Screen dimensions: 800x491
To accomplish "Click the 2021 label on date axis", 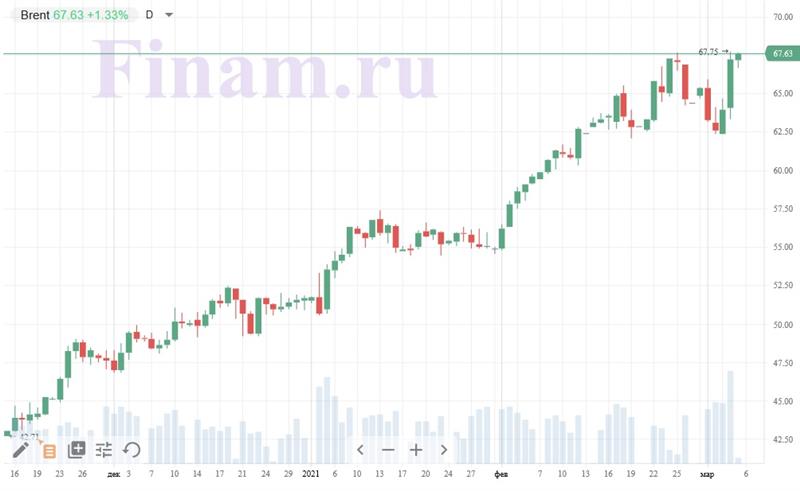I will [311, 474].
